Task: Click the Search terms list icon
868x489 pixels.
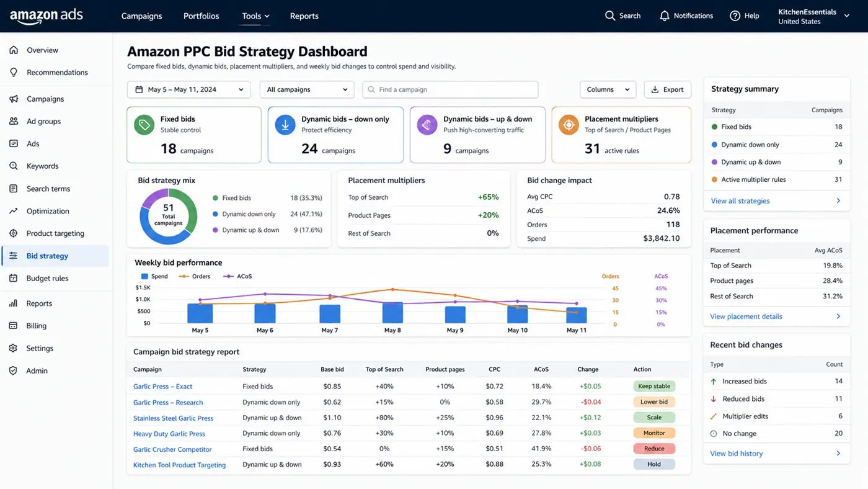Action: [x=14, y=189]
